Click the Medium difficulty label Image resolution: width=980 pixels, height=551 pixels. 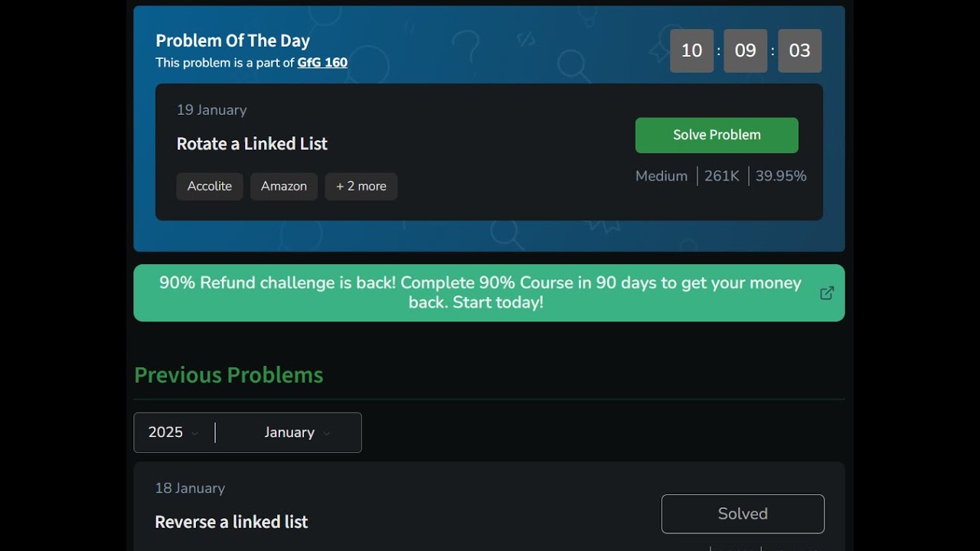pyautogui.click(x=661, y=176)
